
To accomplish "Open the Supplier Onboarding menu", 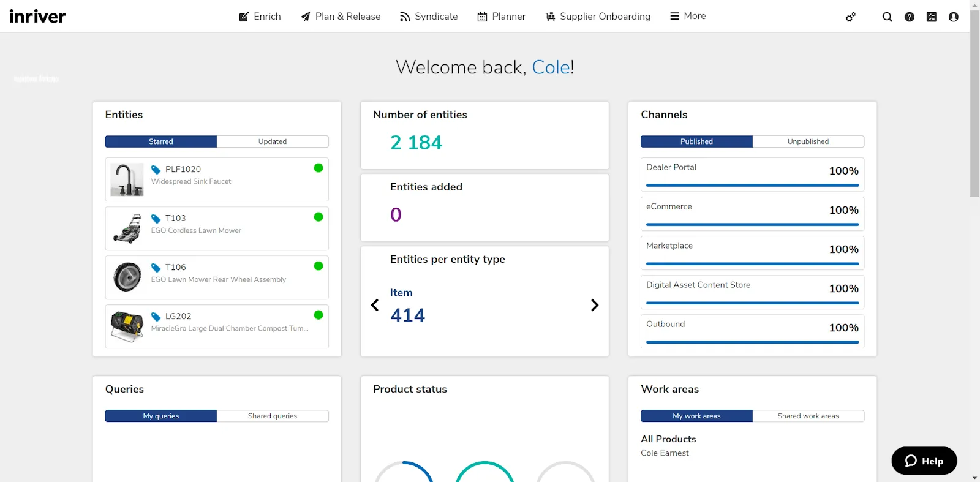I will [x=598, y=17].
